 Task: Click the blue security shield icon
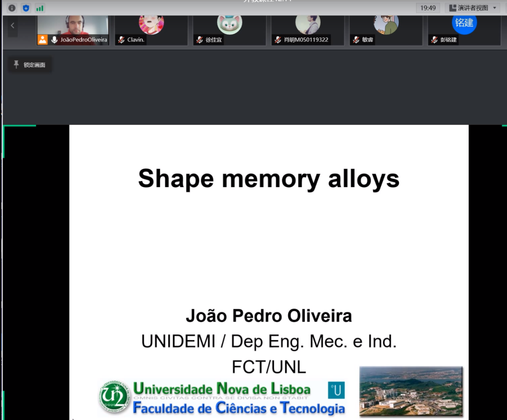click(x=26, y=8)
